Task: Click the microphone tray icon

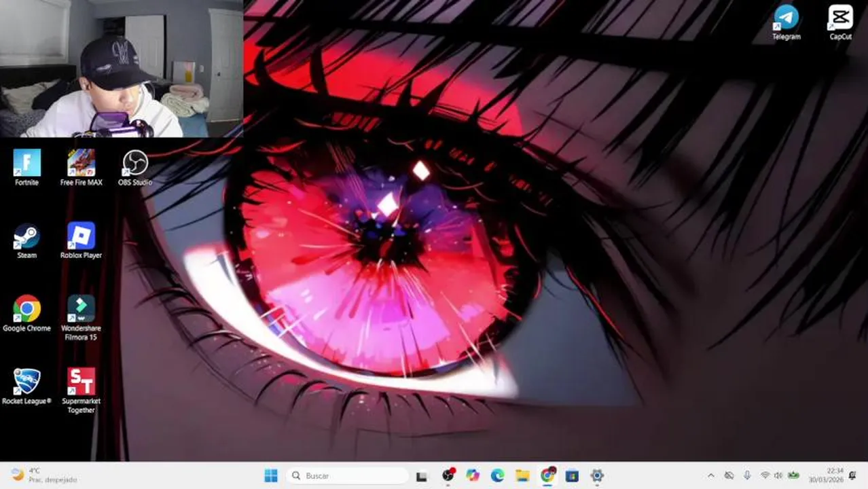Action: pyautogui.click(x=747, y=475)
